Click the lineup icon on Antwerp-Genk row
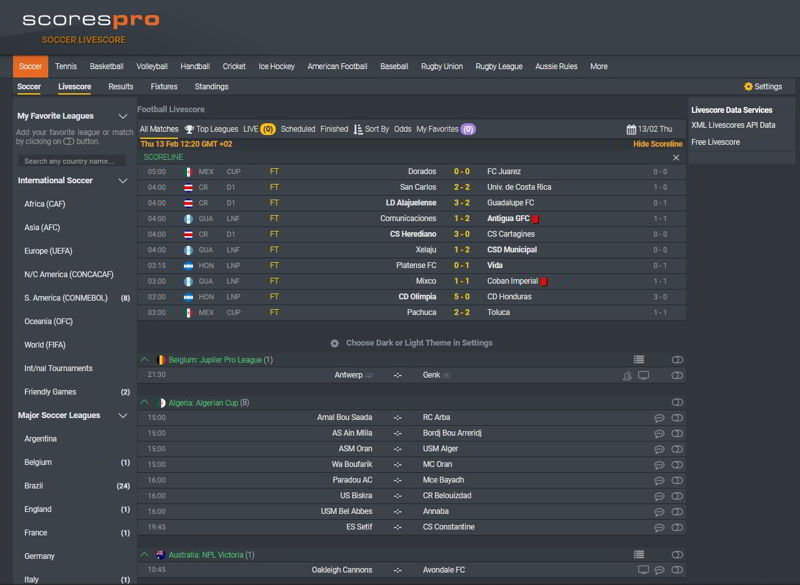 (627, 375)
